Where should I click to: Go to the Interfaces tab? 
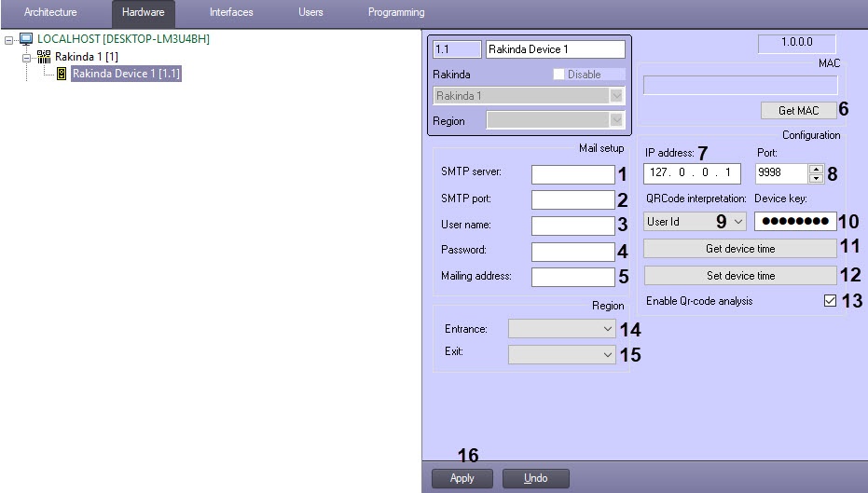coord(231,12)
